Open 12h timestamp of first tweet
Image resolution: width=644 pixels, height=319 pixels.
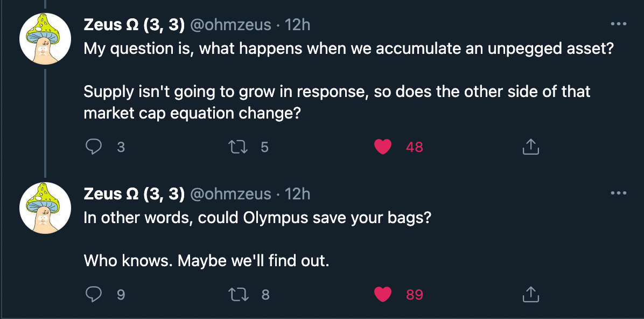pyautogui.click(x=297, y=25)
